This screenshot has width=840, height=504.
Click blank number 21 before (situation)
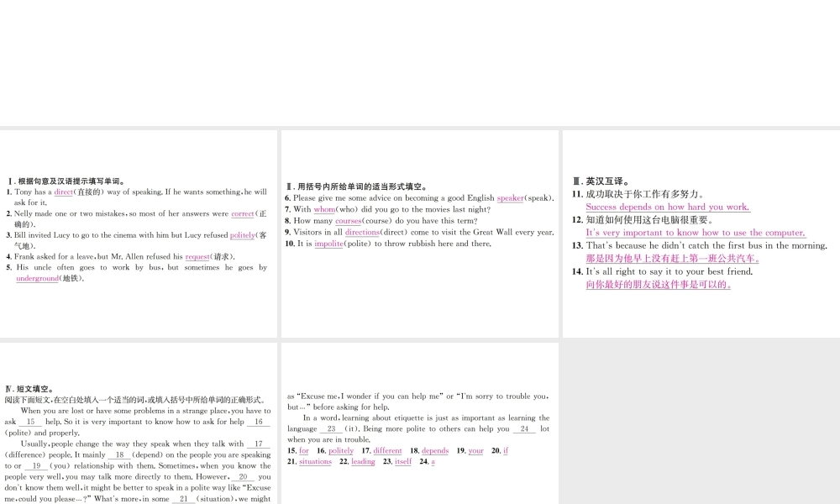(184, 499)
